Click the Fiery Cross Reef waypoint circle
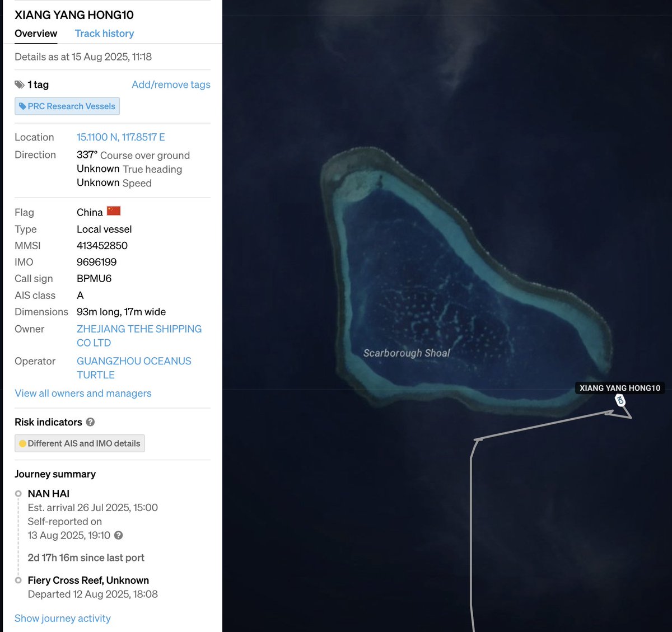This screenshot has height=632, width=672. point(18,580)
